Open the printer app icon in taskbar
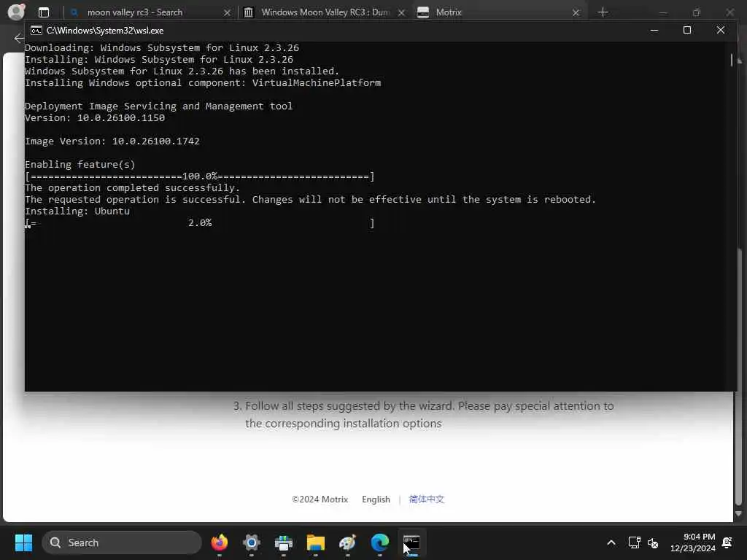The height and width of the screenshot is (560, 747). tap(284, 542)
